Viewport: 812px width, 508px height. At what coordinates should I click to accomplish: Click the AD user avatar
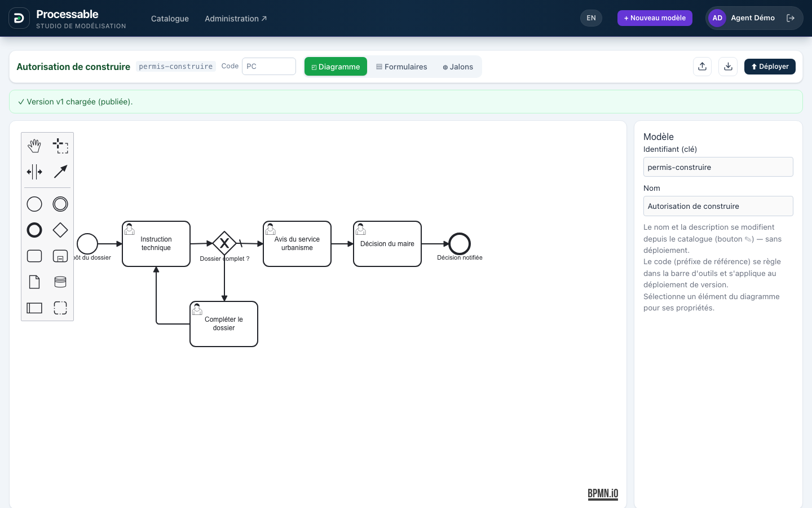(717, 18)
